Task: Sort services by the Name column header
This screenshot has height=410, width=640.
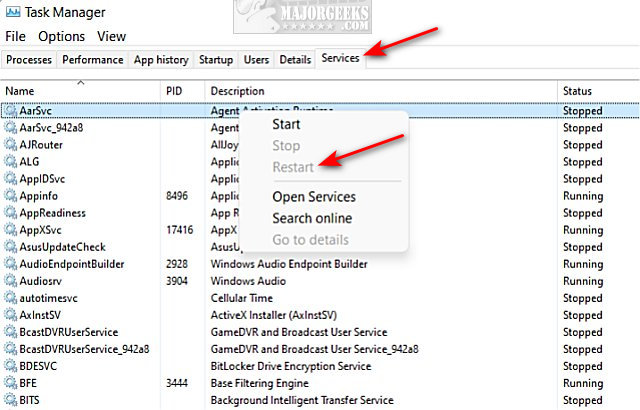Action: pyautogui.click(x=80, y=91)
